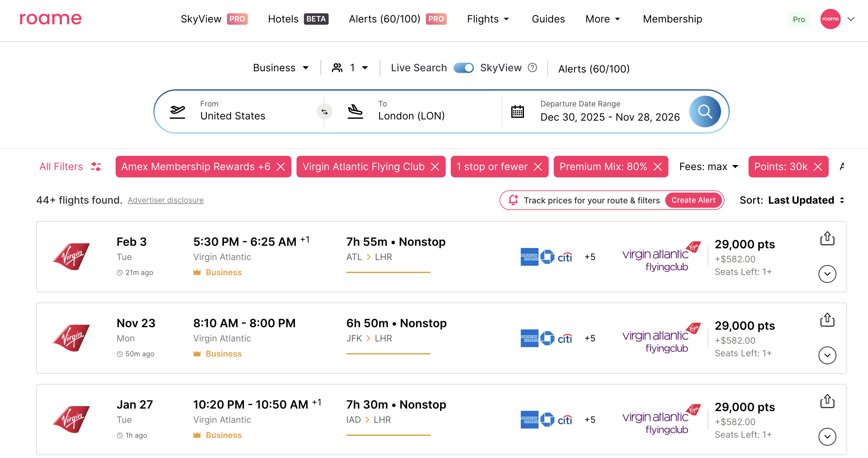Screen dimensions: 868x458
Task: Open the departure date calendar icon
Action: coord(517,111)
